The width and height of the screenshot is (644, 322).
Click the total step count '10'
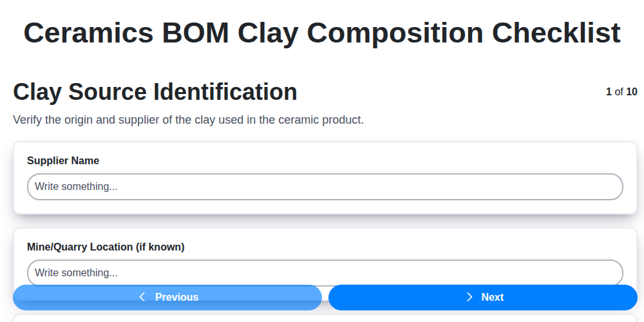point(632,92)
